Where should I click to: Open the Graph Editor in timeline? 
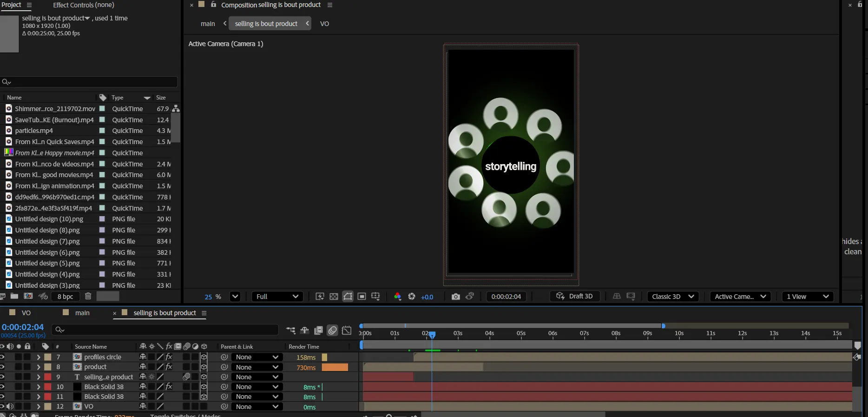coord(347,330)
